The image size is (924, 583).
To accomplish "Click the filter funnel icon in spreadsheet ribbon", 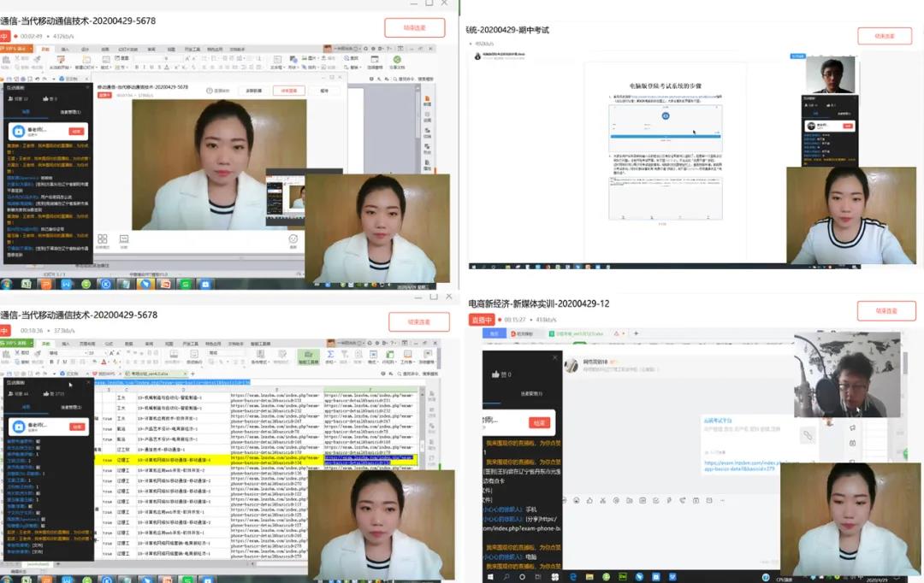I will [x=346, y=355].
